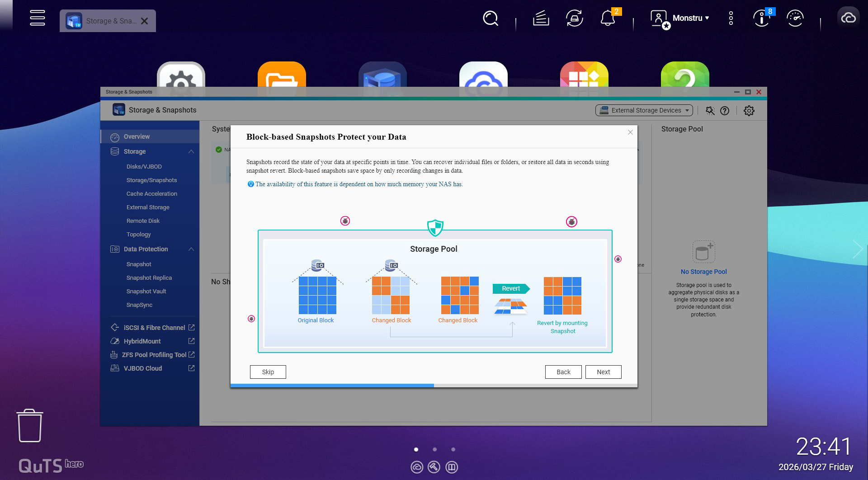Click the help question mark icon

pyautogui.click(x=725, y=111)
